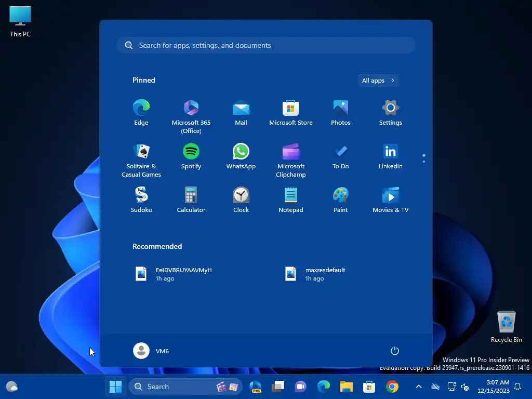Image resolution: width=532 pixels, height=399 pixels.
Task: Open Microsoft Store from pinned apps
Action: (x=291, y=113)
